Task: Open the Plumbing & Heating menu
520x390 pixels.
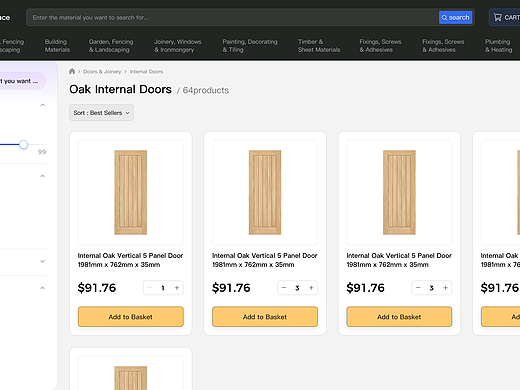Action: [x=498, y=46]
